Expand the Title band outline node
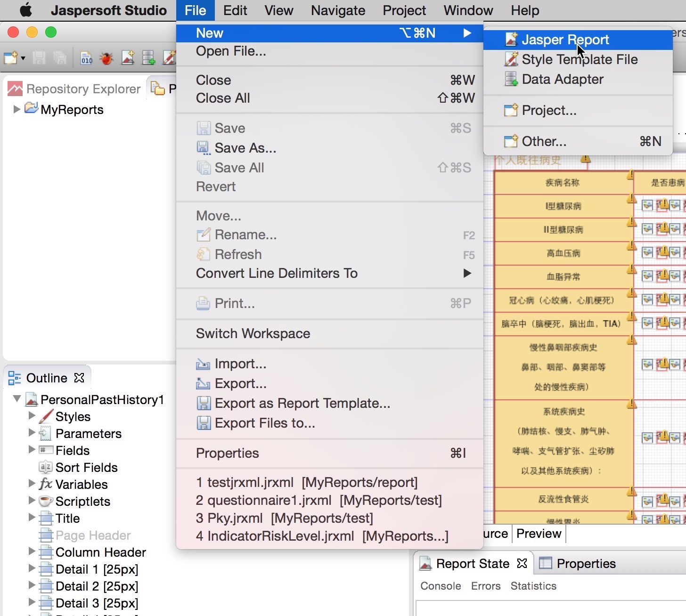The image size is (686, 616). [32, 517]
